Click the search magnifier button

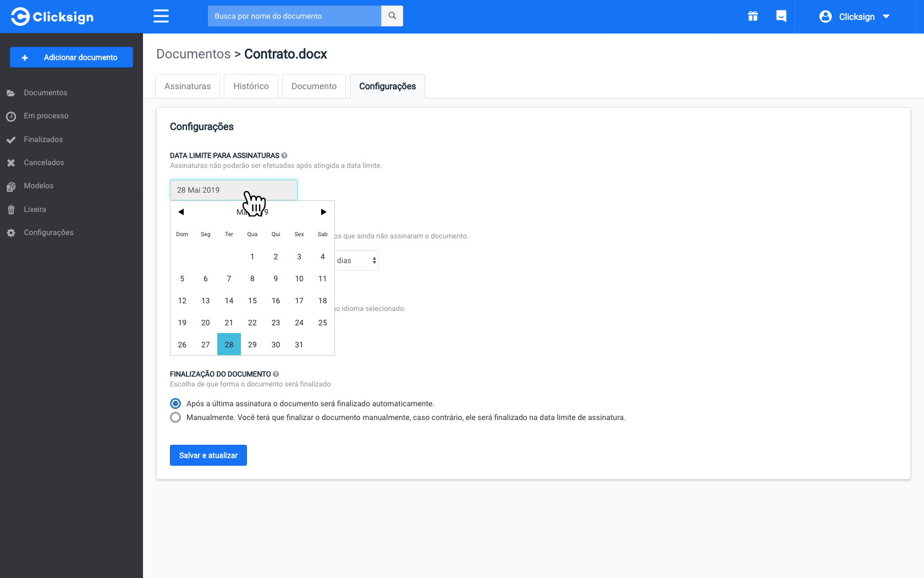tap(392, 16)
